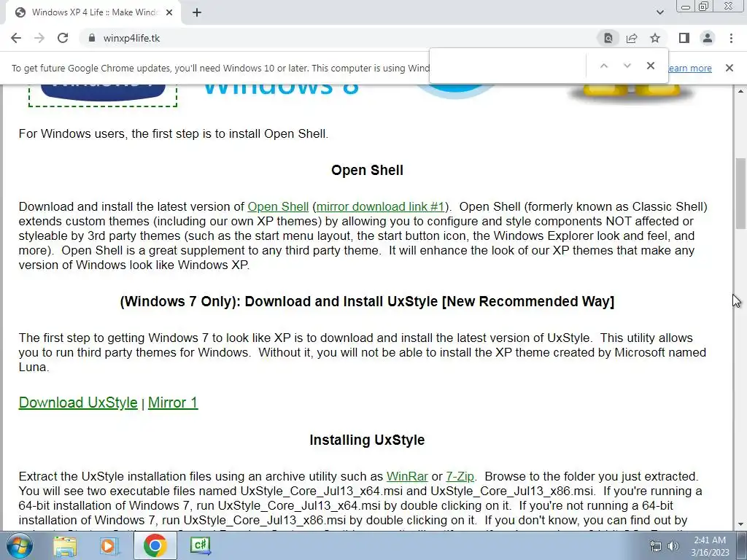
Task: Bookmark this tab with the star
Action: 655,38
